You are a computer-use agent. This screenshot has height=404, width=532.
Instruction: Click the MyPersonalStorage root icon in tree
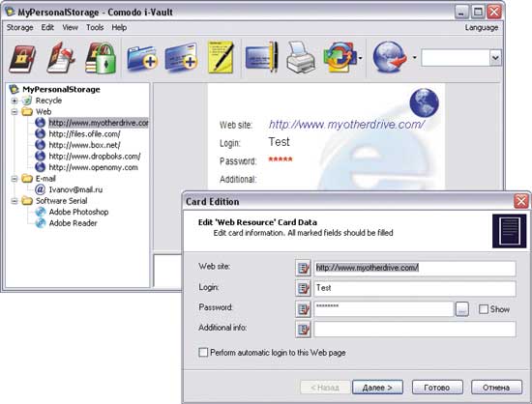14,90
